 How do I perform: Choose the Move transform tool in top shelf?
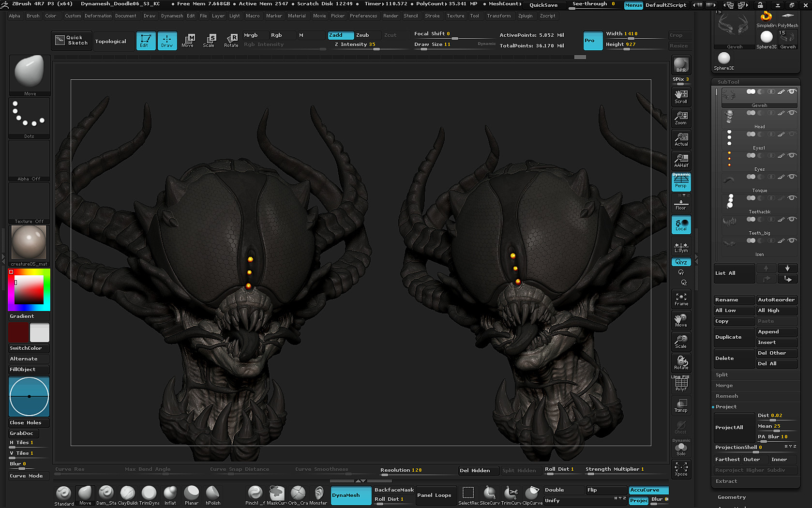pos(188,41)
